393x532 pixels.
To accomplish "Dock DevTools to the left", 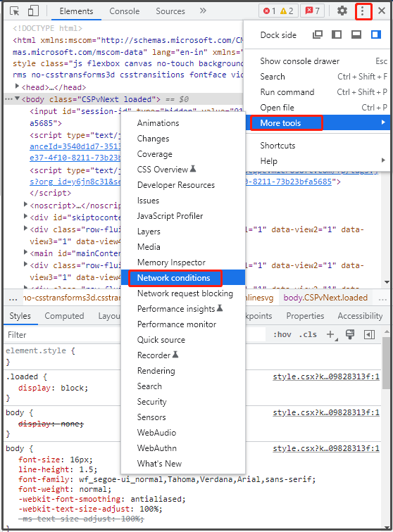I will (x=337, y=34).
